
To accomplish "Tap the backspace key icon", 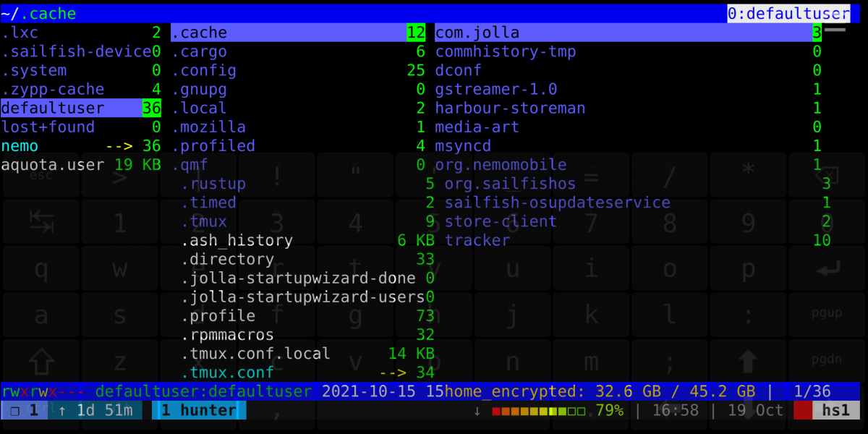I will (x=830, y=176).
